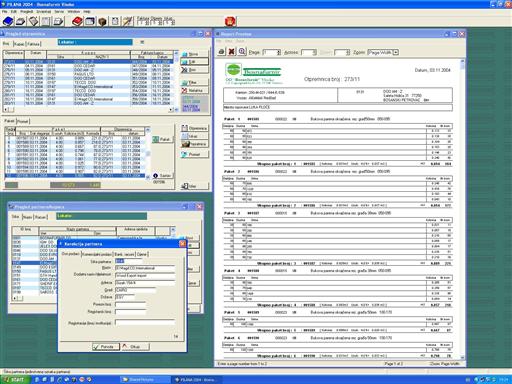Click the Edit button in otpremnica window
Image resolution: width=512 pixels, height=384 pixels.
[194, 62]
